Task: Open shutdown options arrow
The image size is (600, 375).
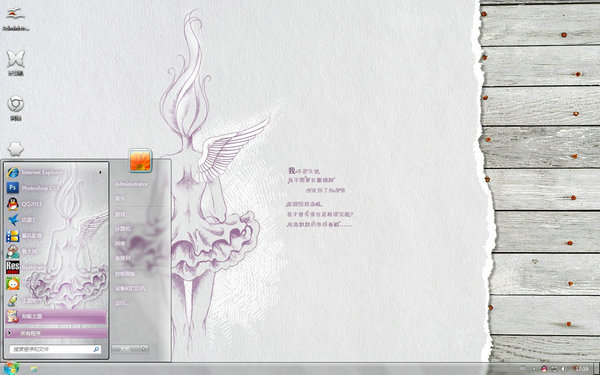Action: (x=144, y=349)
